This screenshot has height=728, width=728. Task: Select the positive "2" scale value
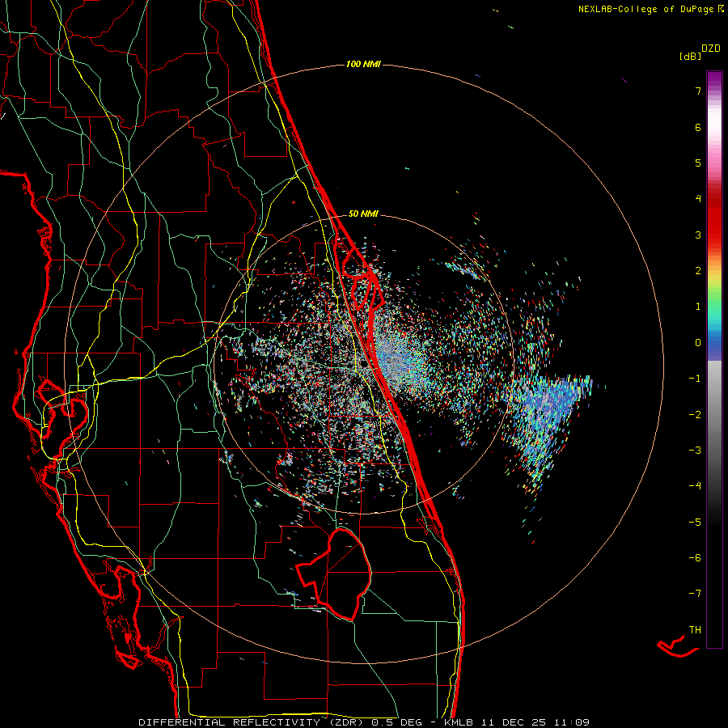(698, 271)
